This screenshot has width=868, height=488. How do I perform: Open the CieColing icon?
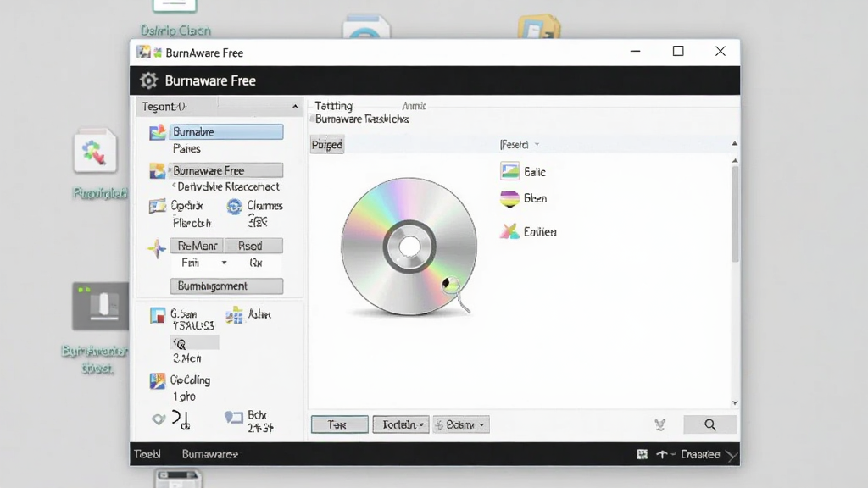pos(157,380)
